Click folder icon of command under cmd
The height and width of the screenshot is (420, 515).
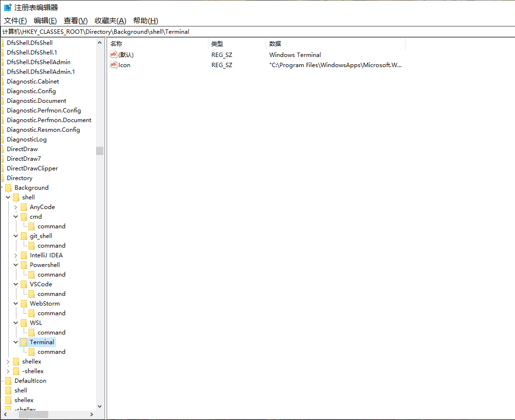[31, 226]
